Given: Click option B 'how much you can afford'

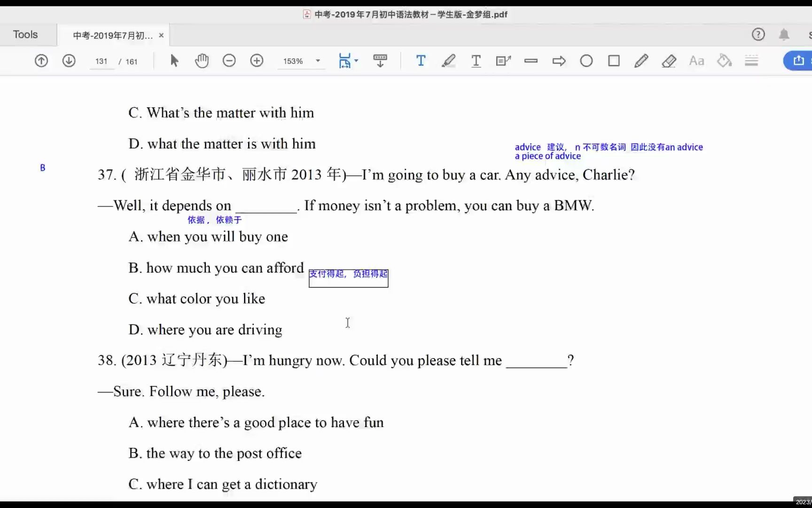Looking at the screenshot, I should click(x=217, y=268).
